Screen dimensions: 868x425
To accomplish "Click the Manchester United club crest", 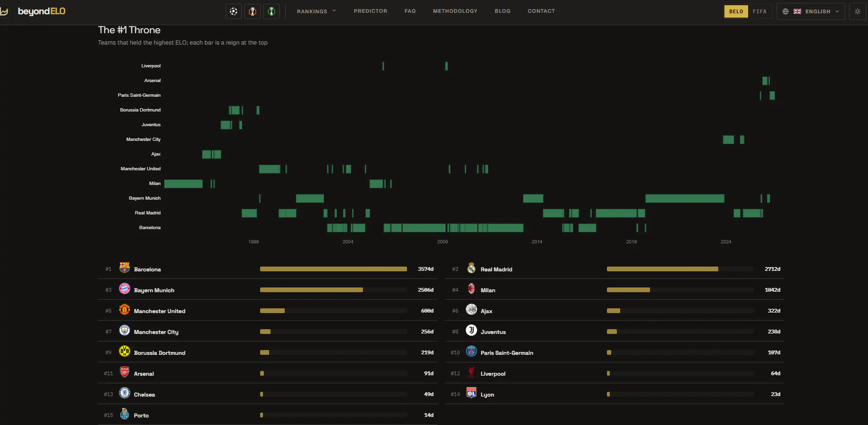I will pyautogui.click(x=125, y=310).
